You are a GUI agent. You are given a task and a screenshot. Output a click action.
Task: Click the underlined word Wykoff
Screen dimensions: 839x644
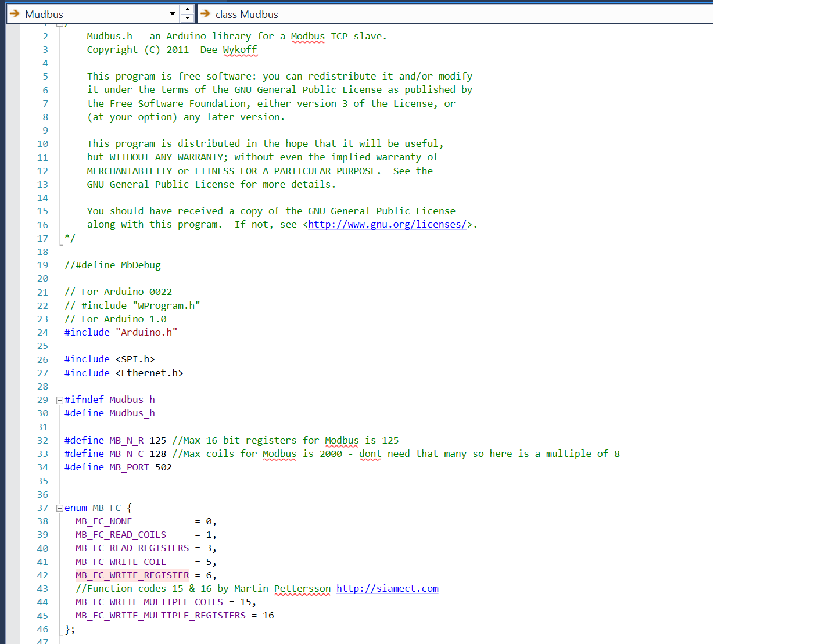240,49
